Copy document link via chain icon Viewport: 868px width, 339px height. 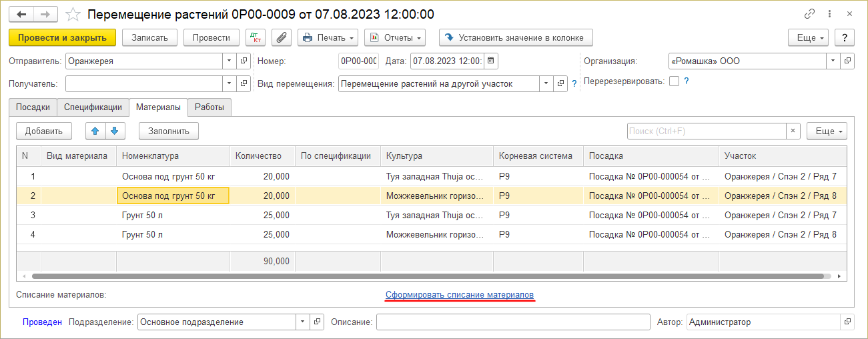810,14
